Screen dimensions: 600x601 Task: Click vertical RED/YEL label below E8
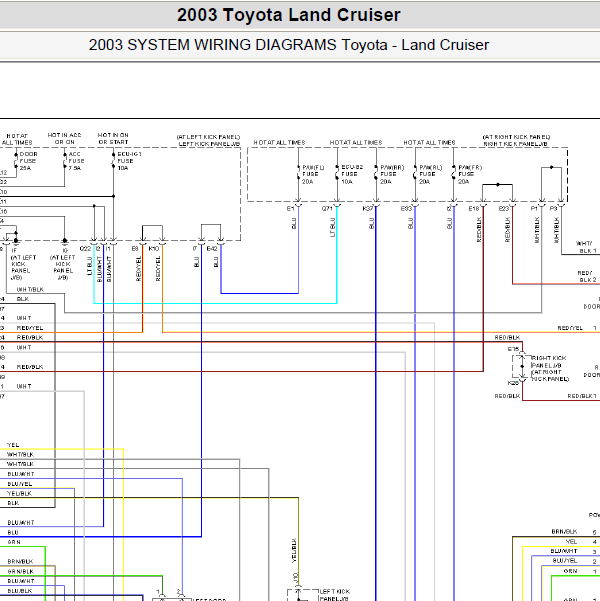(138, 269)
